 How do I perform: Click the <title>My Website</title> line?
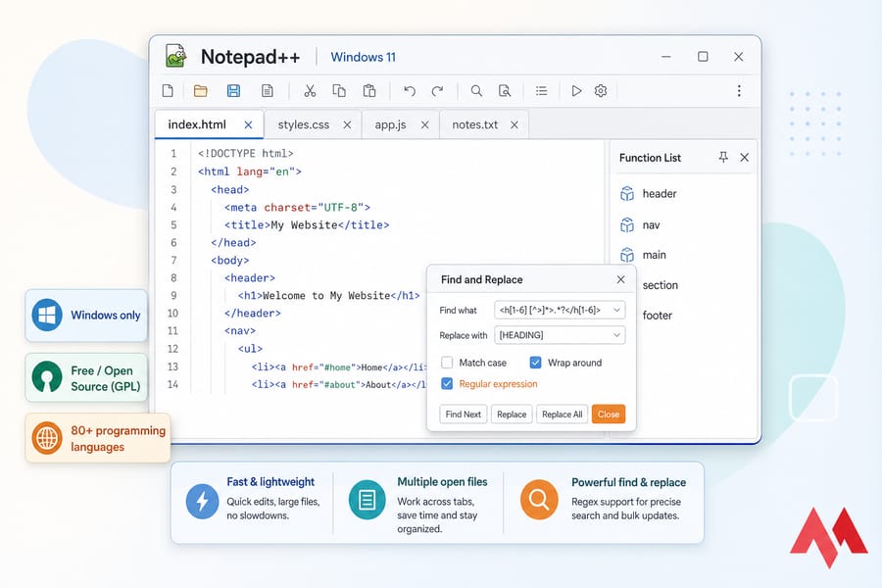(x=307, y=225)
